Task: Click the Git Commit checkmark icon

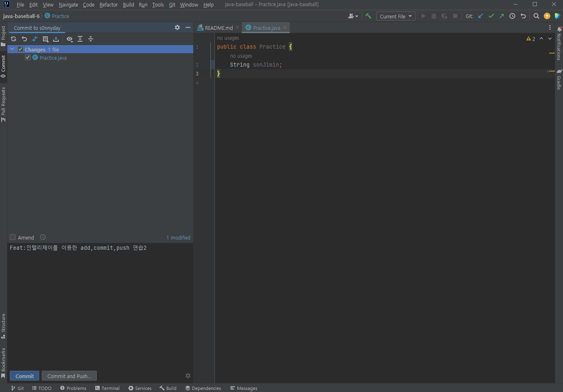Action: pyautogui.click(x=491, y=16)
